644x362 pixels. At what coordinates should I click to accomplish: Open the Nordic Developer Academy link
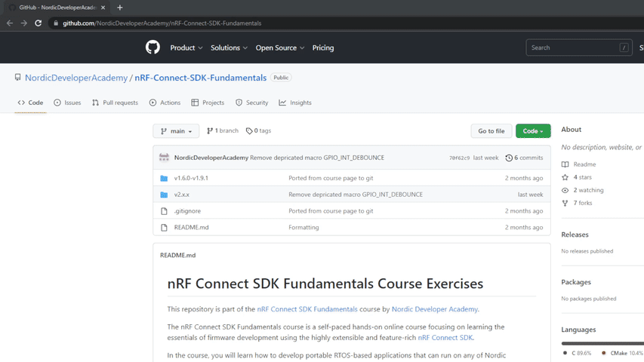[x=435, y=309]
